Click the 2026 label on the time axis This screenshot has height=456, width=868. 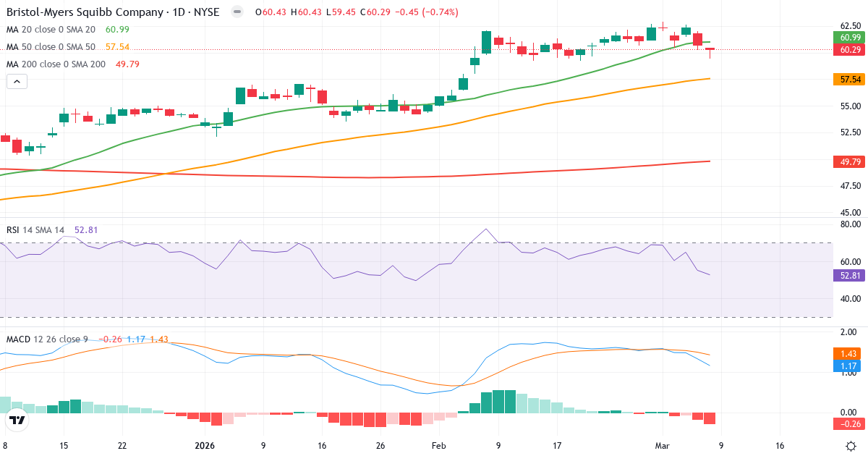(205, 447)
